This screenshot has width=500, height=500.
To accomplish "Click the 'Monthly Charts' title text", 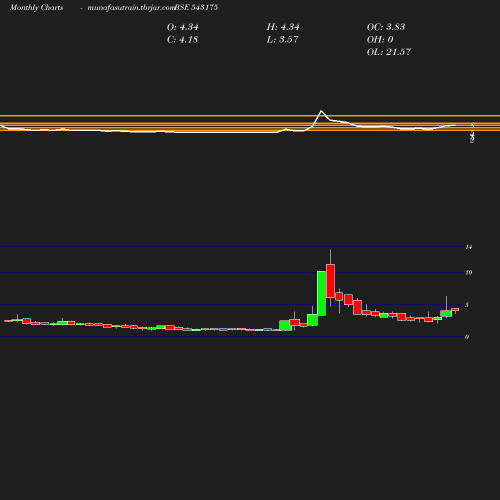I will click(36, 7).
